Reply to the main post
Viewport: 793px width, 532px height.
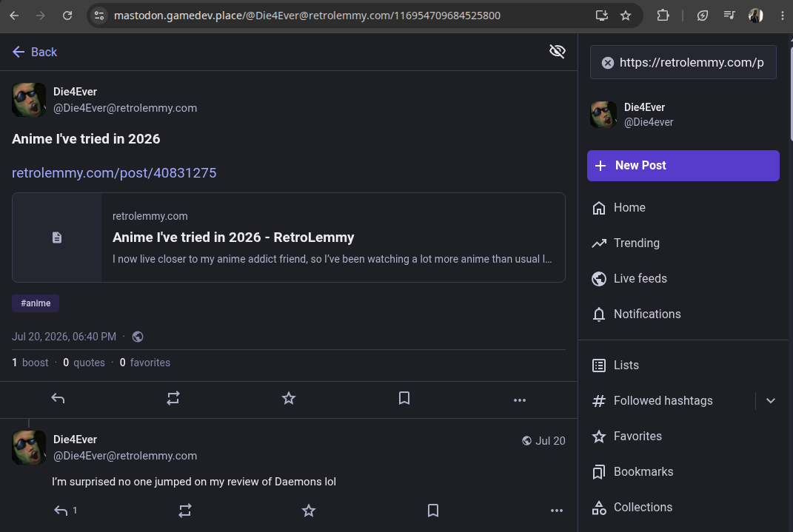[x=58, y=399]
